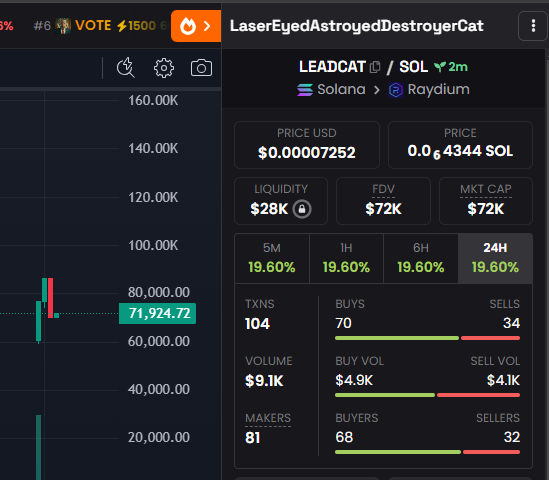Open the trending fire icon button
The height and width of the screenshot is (480, 549).
(196, 26)
